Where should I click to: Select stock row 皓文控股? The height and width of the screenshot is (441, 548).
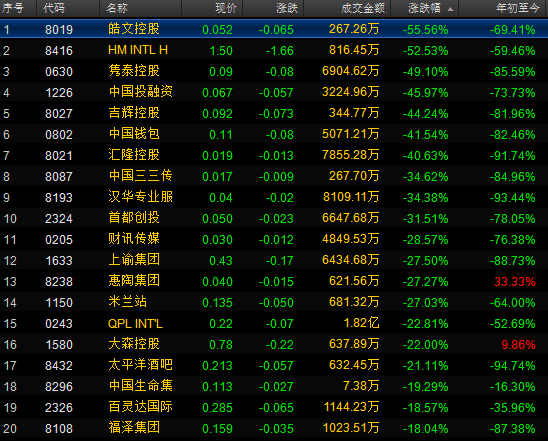coord(274,29)
